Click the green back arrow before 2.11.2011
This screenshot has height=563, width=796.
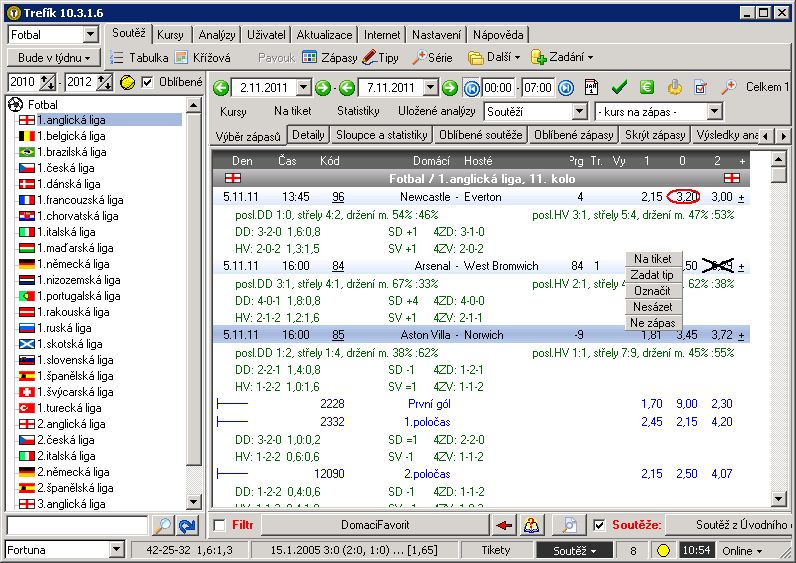pyautogui.click(x=221, y=88)
